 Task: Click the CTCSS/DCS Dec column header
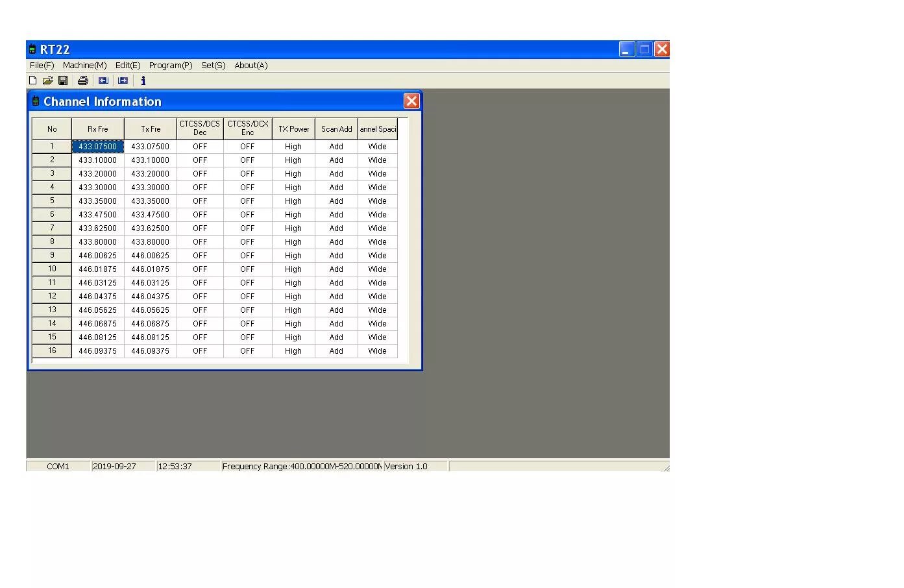click(200, 129)
